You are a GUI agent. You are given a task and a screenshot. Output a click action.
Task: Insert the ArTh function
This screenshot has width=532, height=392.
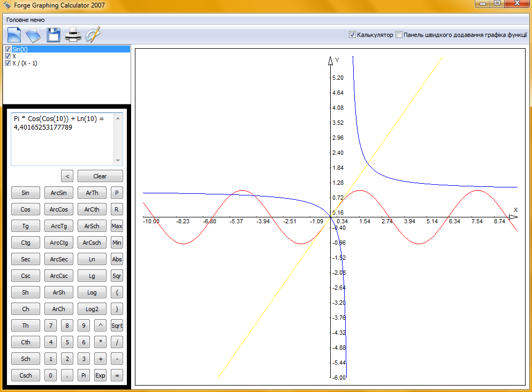pyautogui.click(x=92, y=193)
